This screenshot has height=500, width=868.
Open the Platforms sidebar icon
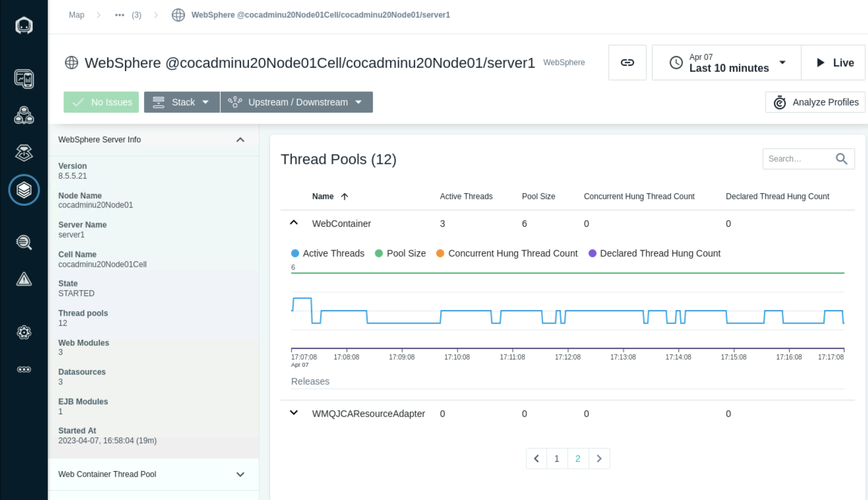point(24,153)
